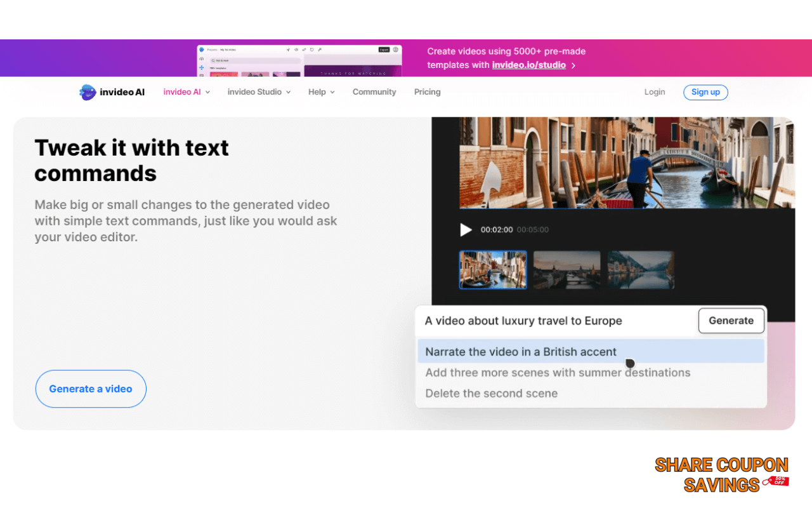Go to the Community page
The height and width of the screenshot is (508, 812).
click(374, 92)
